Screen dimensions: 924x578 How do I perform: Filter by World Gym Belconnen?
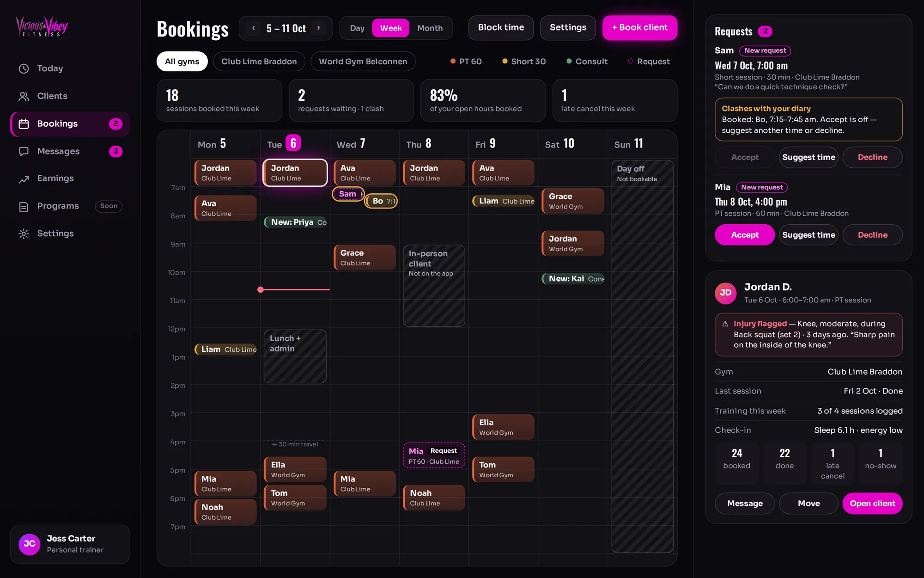[363, 61]
